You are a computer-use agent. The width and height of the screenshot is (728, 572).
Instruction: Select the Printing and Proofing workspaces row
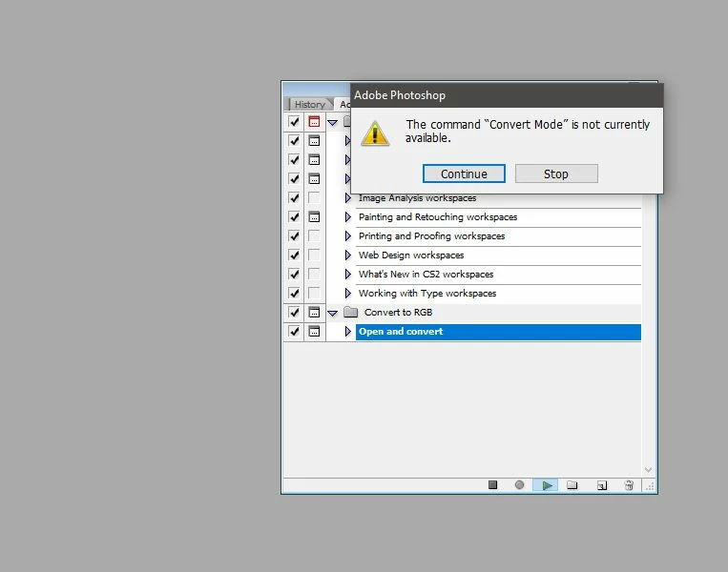click(x=498, y=235)
